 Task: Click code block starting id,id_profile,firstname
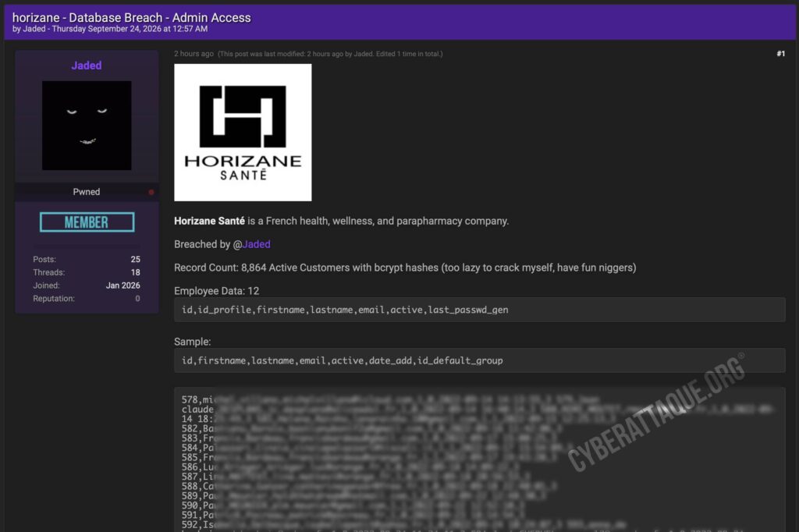tap(480, 310)
